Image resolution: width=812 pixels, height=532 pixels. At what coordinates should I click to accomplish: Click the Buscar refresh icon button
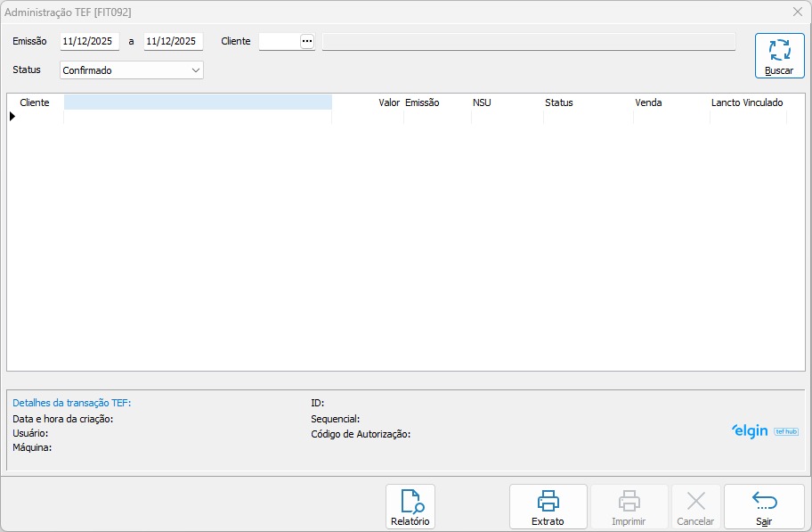click(x=779, y=55)
